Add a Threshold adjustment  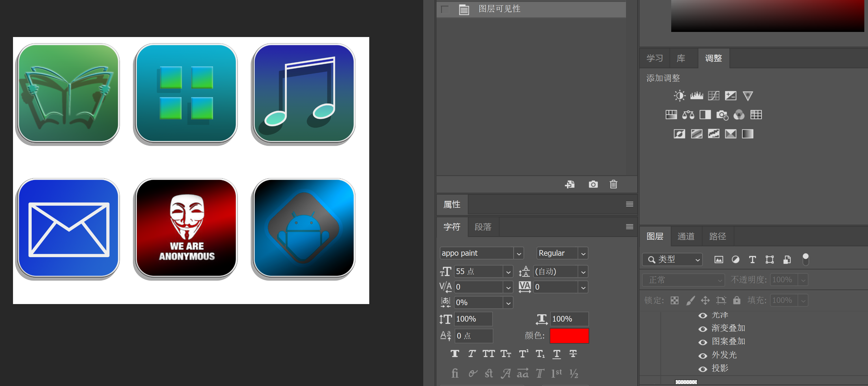pyautogui.click(x=713, y=134)
